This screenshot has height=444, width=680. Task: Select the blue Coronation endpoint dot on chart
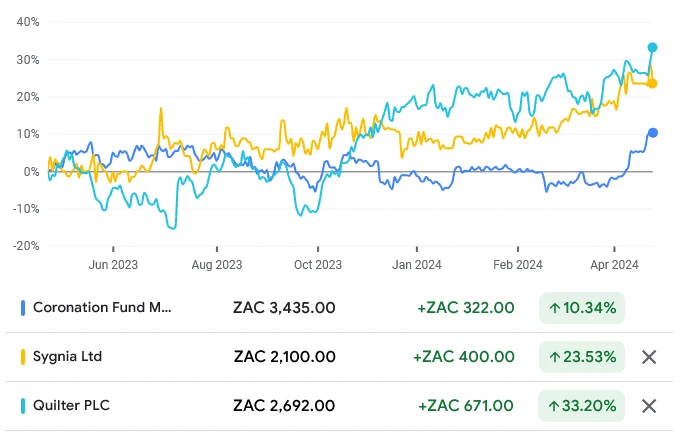click(652, 133)
